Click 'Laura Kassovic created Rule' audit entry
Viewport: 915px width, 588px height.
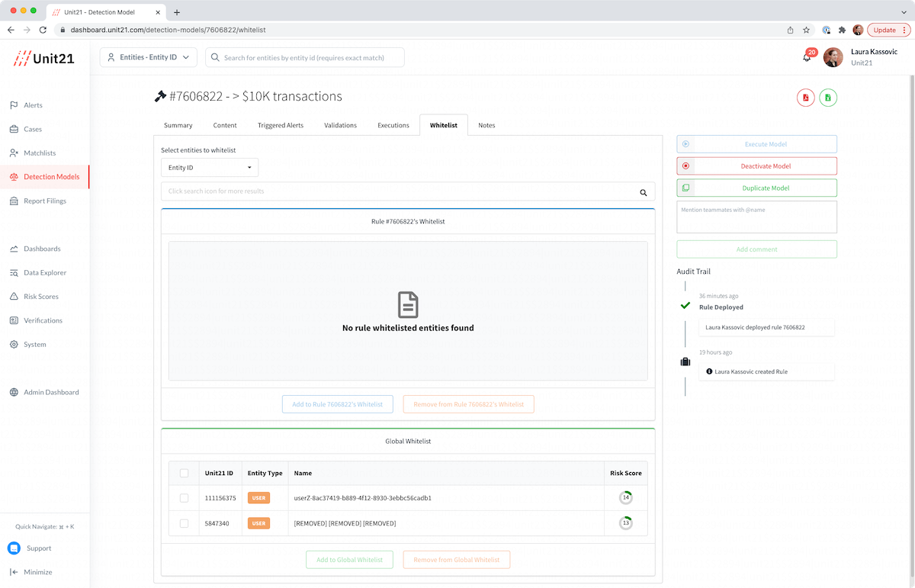[x=766, y=371]
